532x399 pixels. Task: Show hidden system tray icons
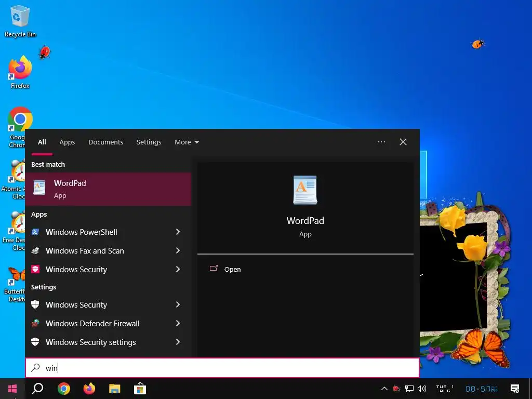(384, 389)
